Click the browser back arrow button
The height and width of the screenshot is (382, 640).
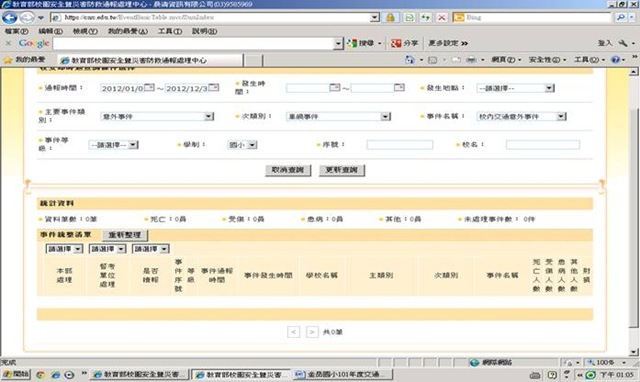pos(9,18)
